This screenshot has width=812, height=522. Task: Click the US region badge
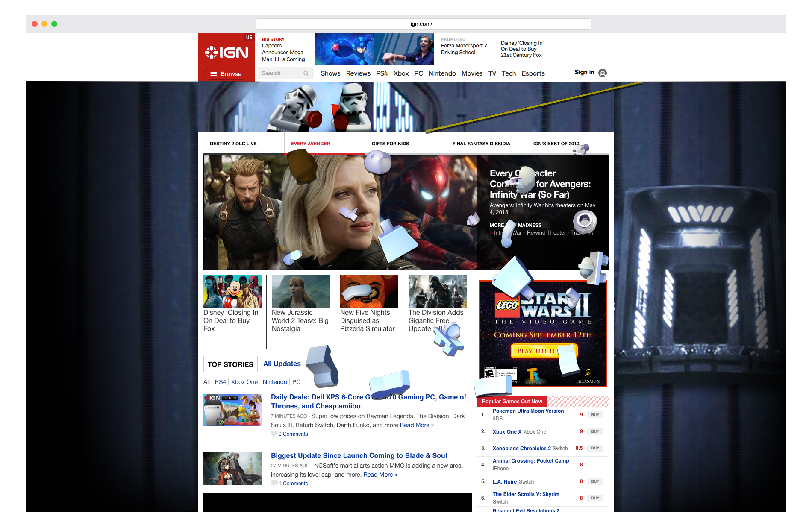(249, 38)
